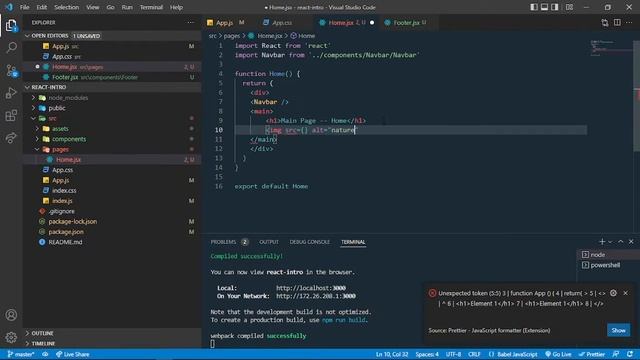640x360 pixels.
Task: Create a new terminal with plus icon
Action: [602, 242]
